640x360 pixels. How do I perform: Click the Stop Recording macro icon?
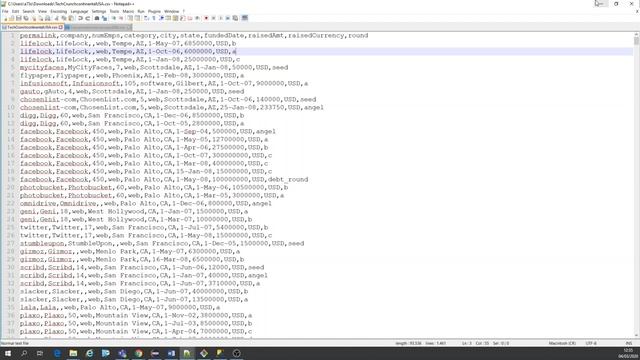click(x=213, y=18)
